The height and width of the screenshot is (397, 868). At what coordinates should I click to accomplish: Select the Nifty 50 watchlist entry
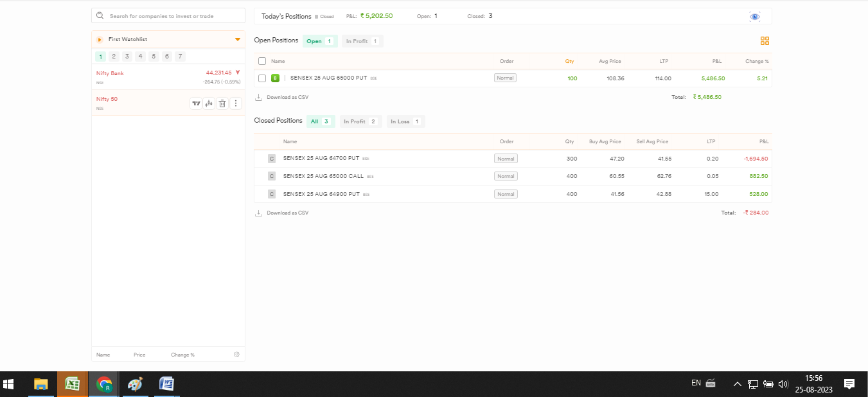pos(168,103)
